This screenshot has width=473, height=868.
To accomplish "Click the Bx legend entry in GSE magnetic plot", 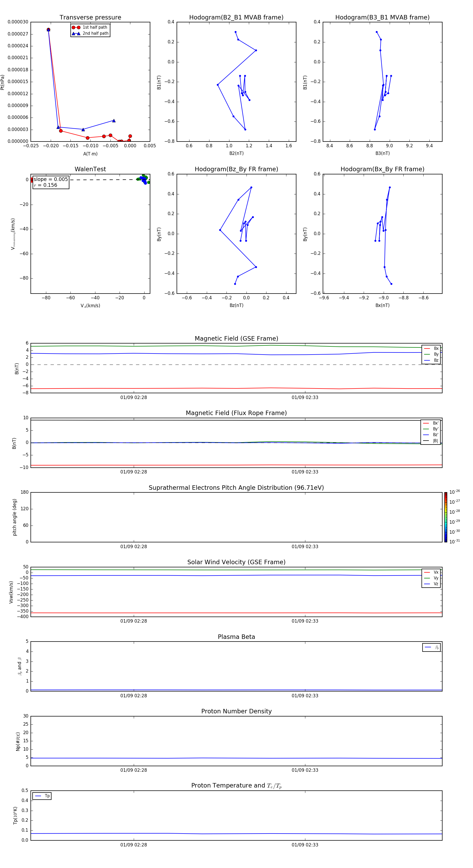I will pyautogui.click(x=431, y=349).
